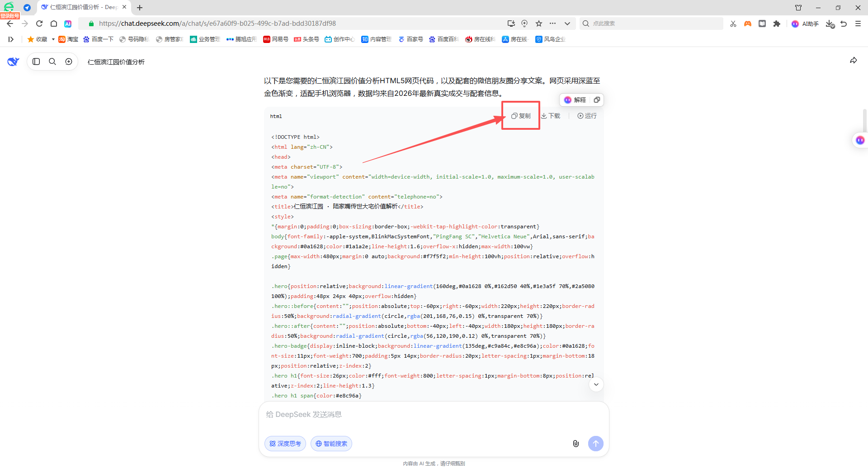Click the share arrow icon

click(854, 60)
